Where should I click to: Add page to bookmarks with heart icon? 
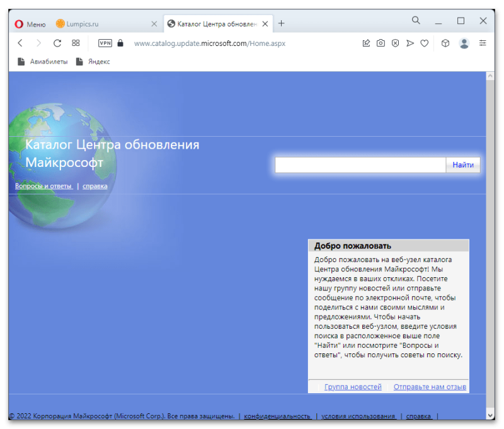point(425,43)
